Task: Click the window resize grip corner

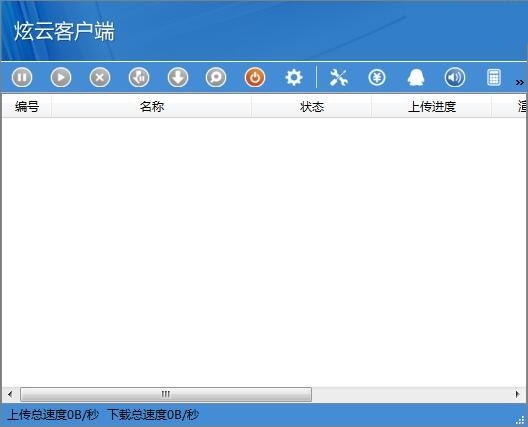Action: pos(520,420)
